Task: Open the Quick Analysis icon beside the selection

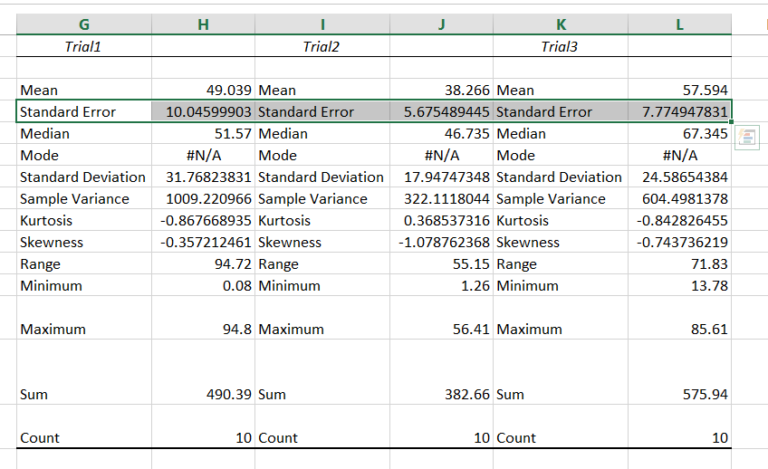Action: (747, 138)
